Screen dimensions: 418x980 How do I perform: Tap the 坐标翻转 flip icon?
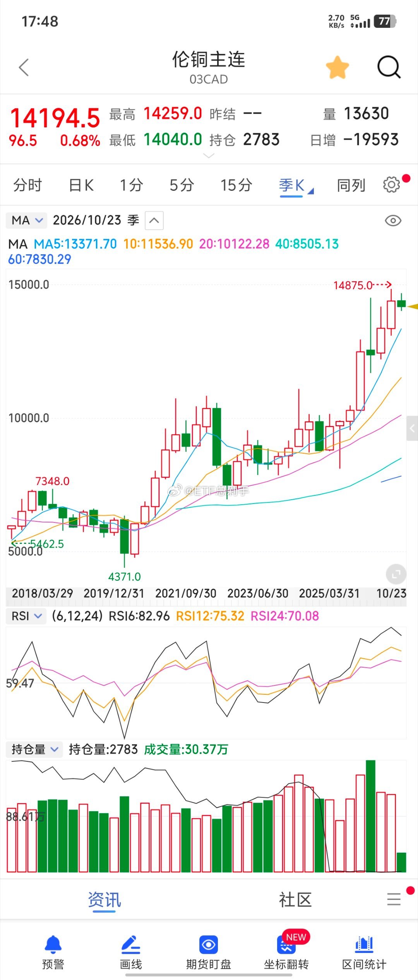point(286,945)
